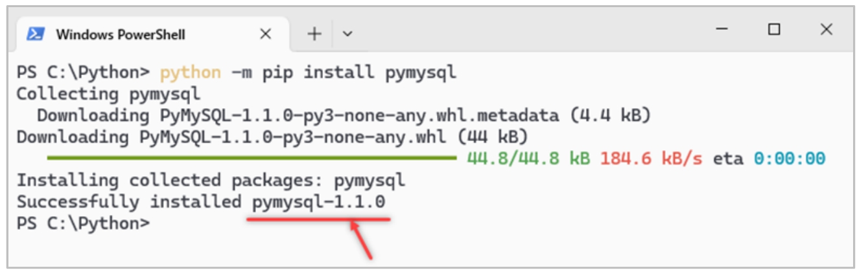Minimize the terminal window

pos(723,30)
